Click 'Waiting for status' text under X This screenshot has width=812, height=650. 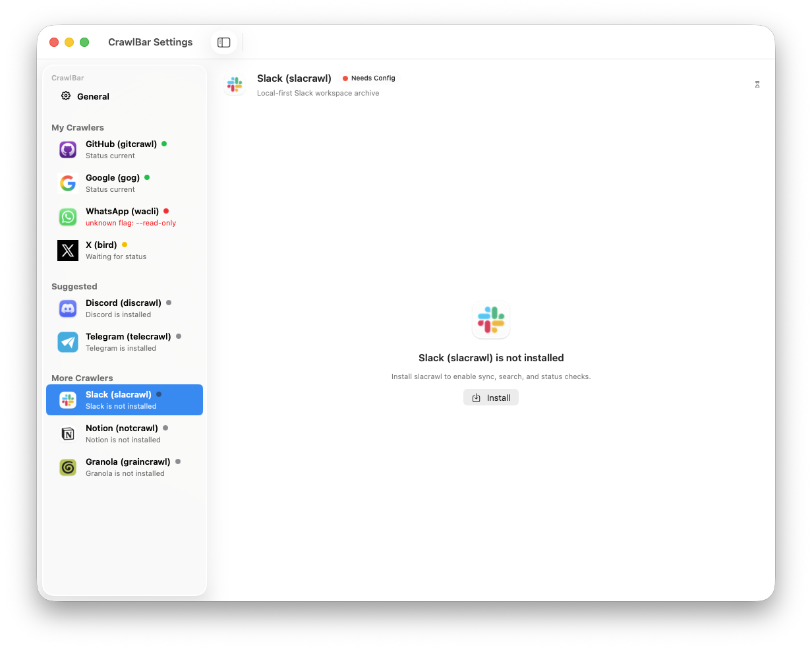[116, 256]
